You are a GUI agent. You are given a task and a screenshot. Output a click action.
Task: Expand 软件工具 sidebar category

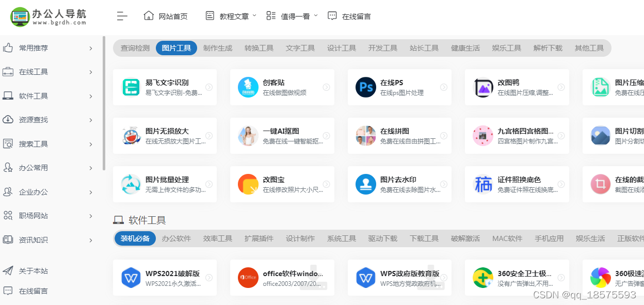tap(48, 96)
